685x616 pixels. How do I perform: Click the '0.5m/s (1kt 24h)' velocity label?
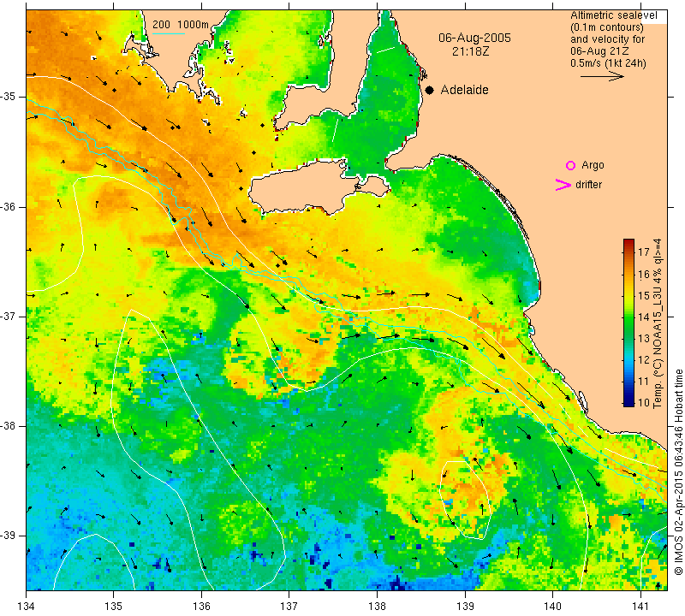[608, 62]
